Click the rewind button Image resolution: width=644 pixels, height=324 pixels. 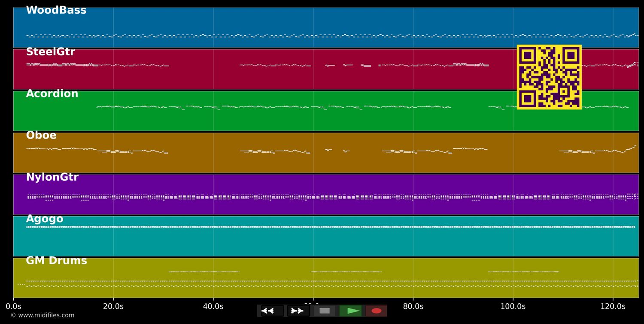272,311
